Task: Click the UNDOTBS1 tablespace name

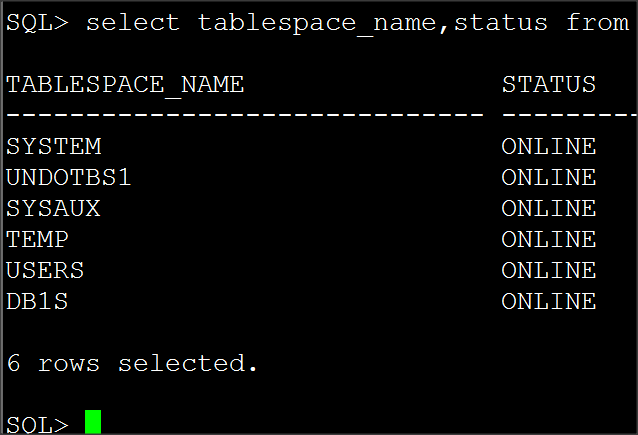Action: 69,178
